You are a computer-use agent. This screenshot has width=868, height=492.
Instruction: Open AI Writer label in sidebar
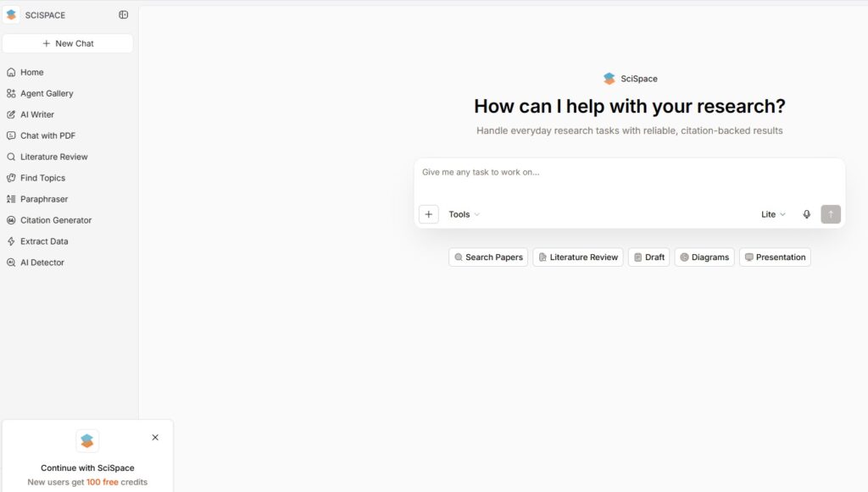37,114
